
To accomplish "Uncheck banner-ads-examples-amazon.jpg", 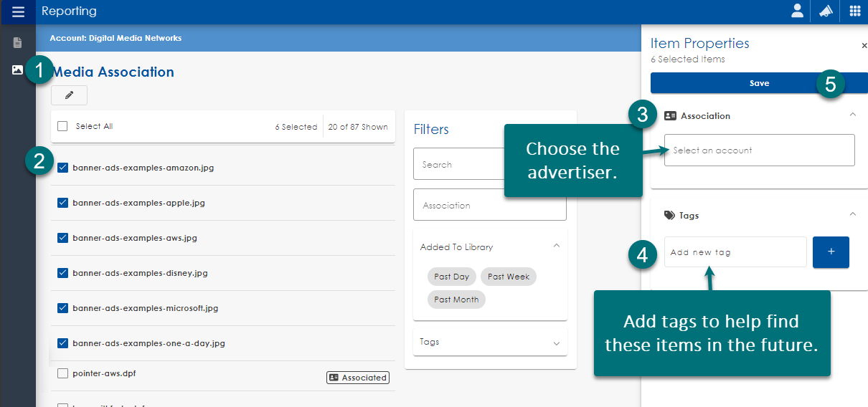I will click(x=62, y=168).
